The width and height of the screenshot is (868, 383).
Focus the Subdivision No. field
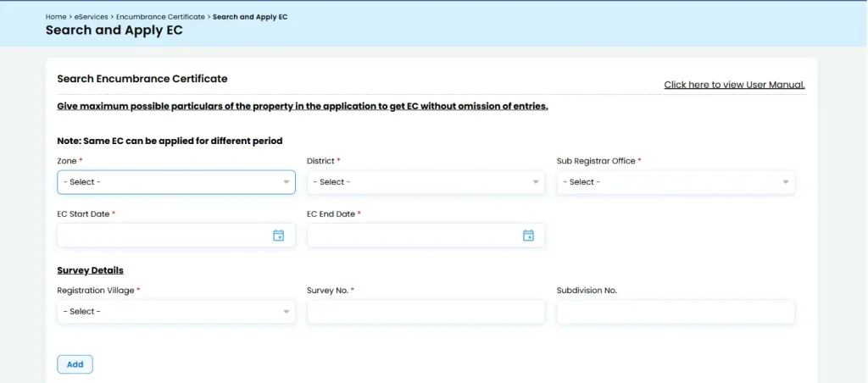tap(676, 312)
